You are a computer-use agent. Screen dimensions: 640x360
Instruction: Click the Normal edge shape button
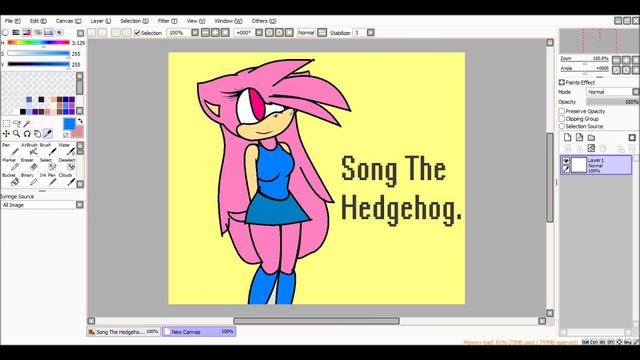pyautogui.click(x=306, y=33)
